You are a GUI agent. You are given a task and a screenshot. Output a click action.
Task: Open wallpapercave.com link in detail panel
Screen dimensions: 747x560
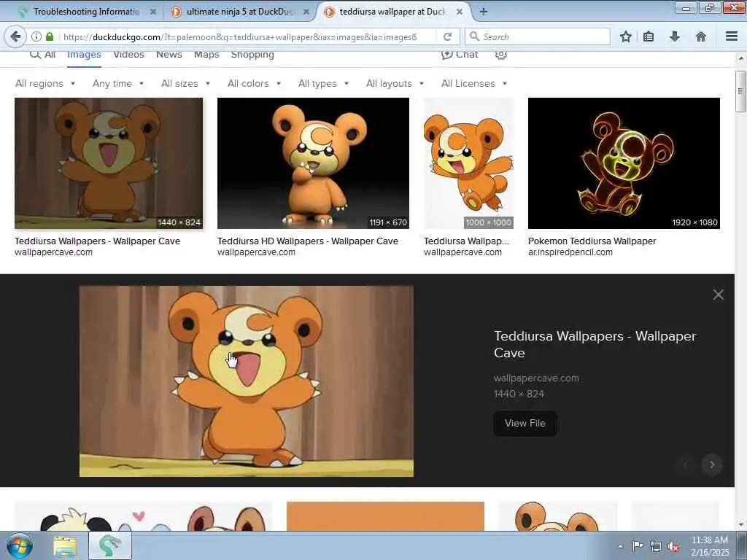point(536,378)
